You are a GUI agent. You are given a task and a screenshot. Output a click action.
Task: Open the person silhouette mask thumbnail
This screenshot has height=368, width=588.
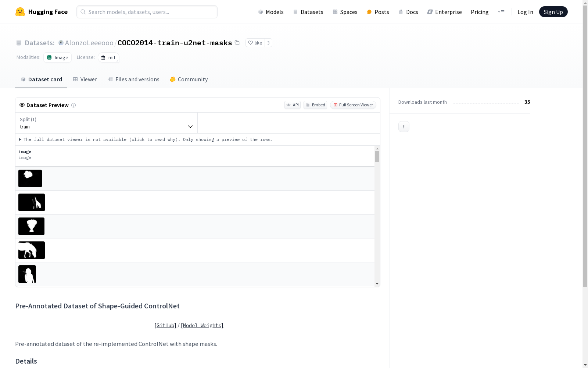27,274
